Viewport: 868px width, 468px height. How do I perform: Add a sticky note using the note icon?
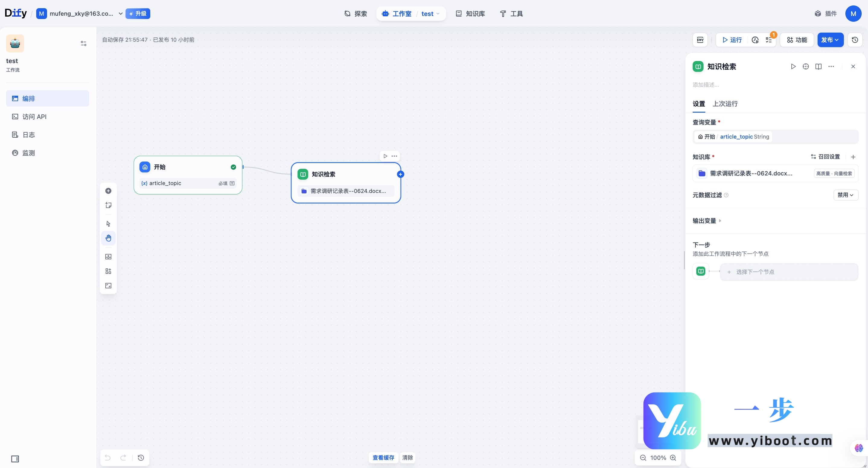(x=108, y=205)
